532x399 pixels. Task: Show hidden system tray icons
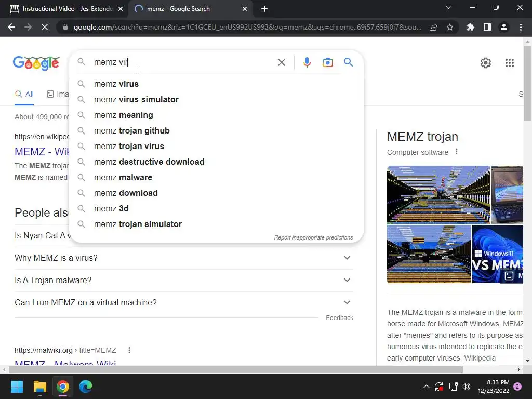[x=426, y=387]
